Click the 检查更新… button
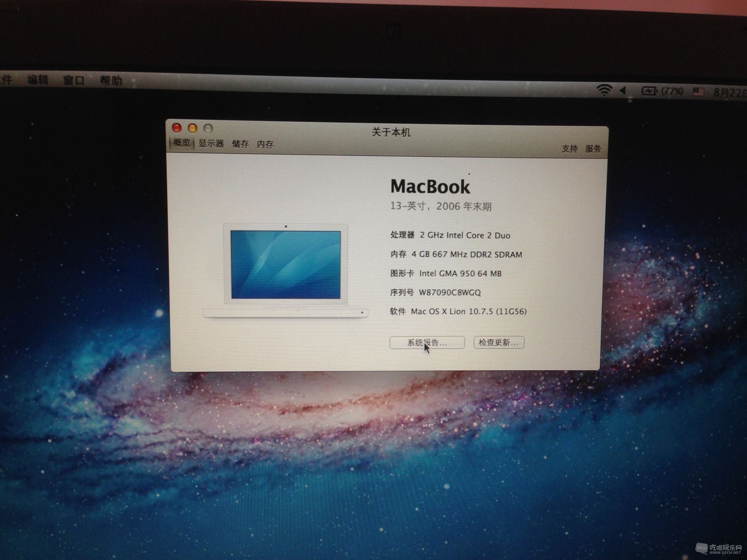 (x=499, y=343)
